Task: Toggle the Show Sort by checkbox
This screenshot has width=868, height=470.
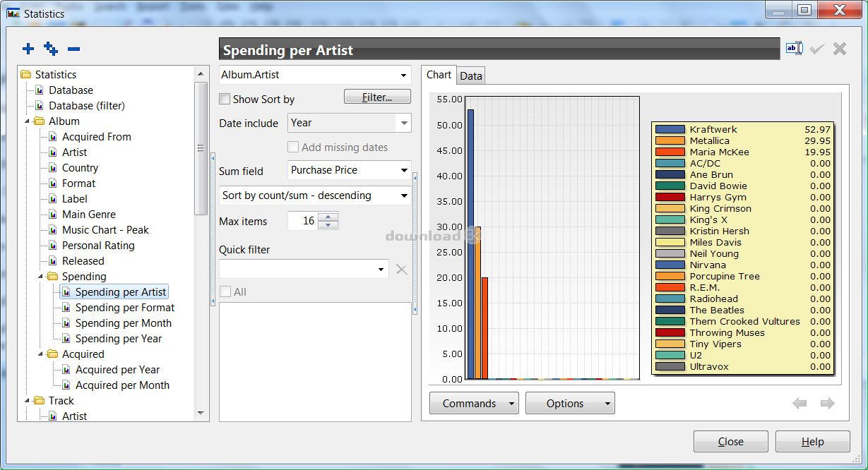Action: 225,100
